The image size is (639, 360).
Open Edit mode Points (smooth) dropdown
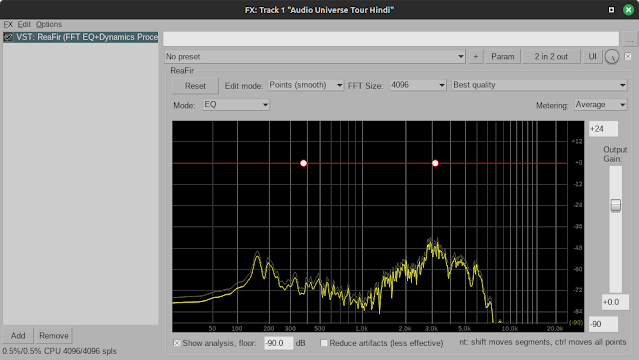(306, 85)
